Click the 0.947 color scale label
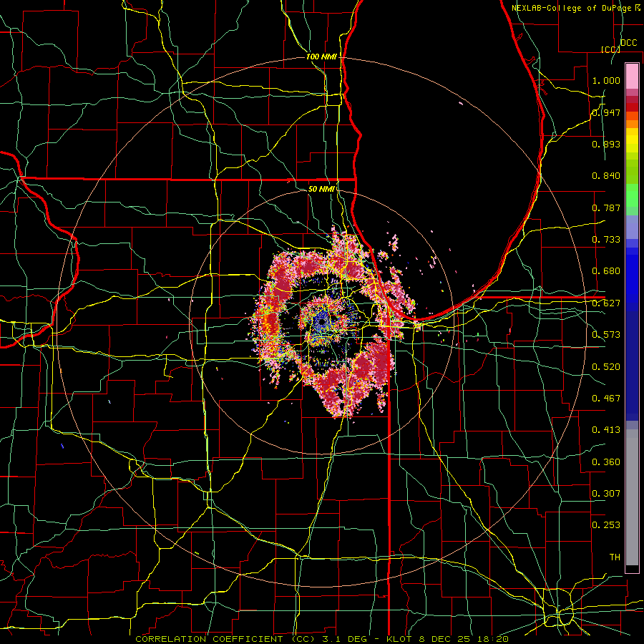This screenshot has height=644, width=644. coord(606,112)
